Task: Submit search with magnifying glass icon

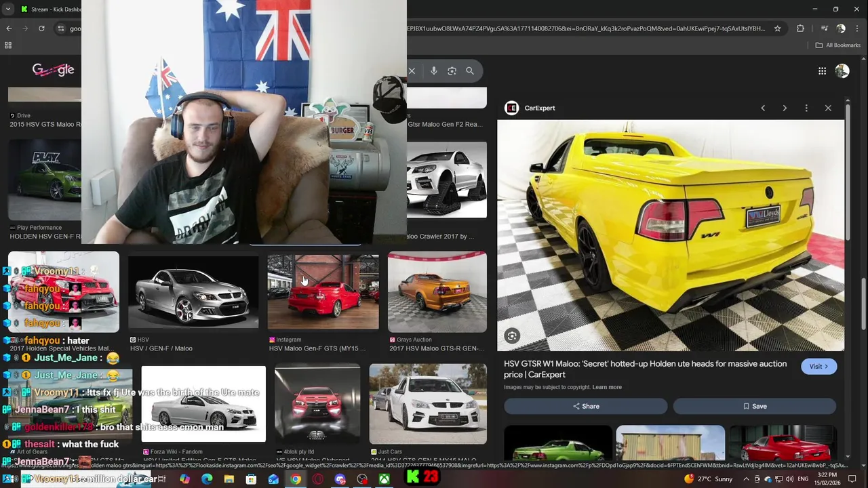Action: 470,70
